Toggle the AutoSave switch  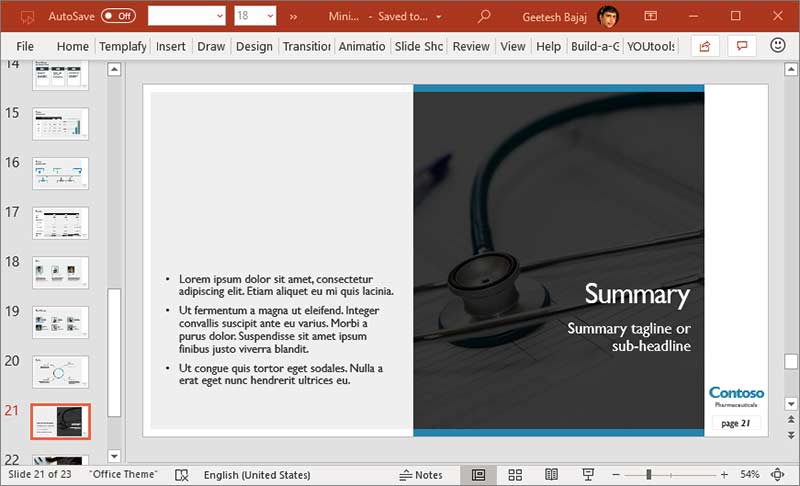click(x=118, y=16)
